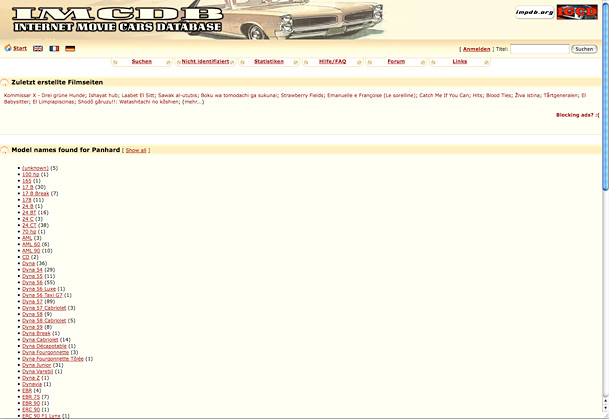
Task: Click the Anmelden login link
Action: coord(476,48)
